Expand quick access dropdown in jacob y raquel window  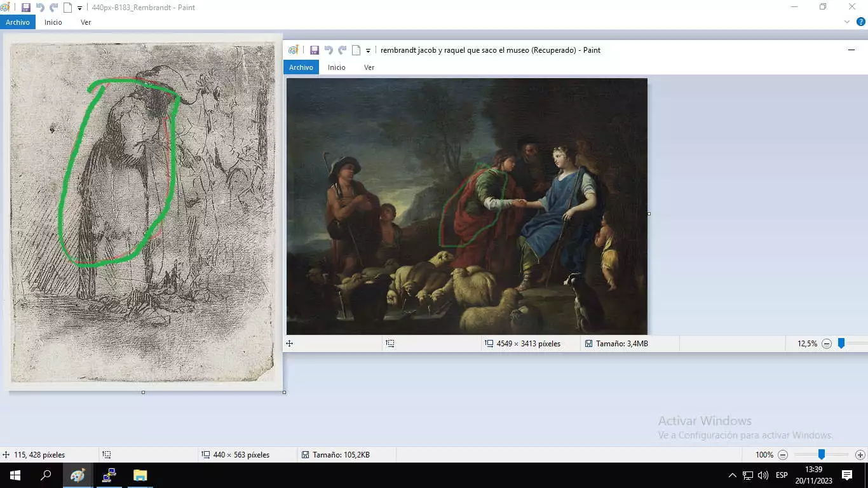tap(368, 51)
